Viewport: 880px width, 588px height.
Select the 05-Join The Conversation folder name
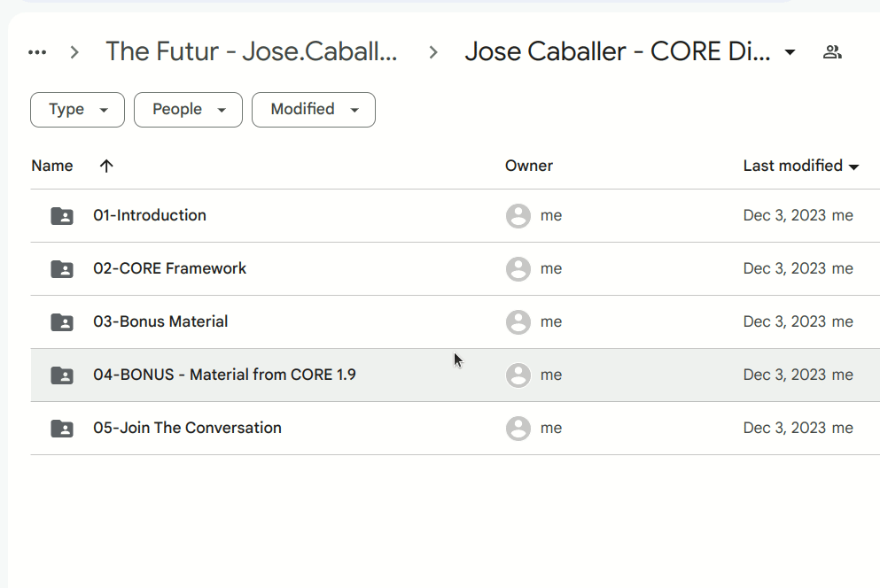point(187,428)
